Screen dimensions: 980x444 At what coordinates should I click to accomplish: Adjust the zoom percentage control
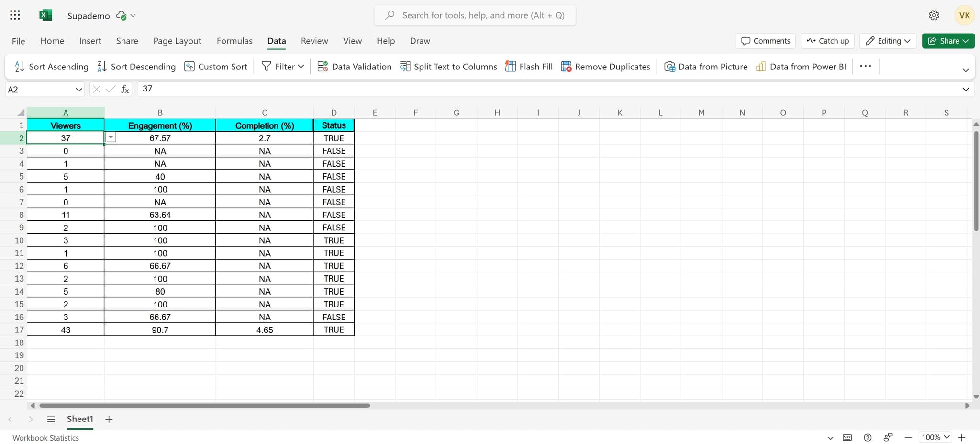coord(935,437)
